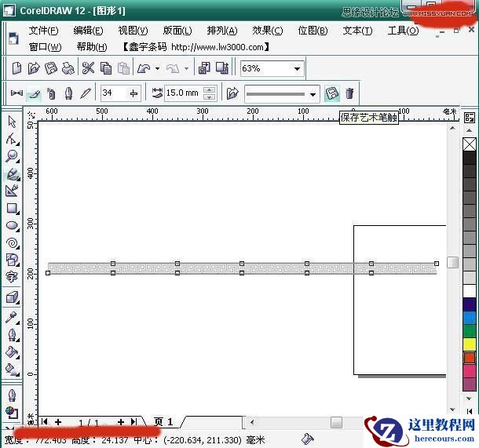Pick the no-color X swatch

tap(470, 144)
